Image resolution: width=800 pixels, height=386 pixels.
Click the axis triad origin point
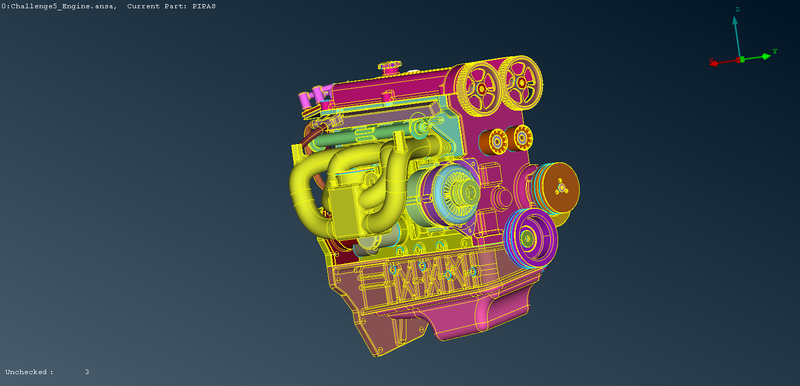(x=741, y=60)
